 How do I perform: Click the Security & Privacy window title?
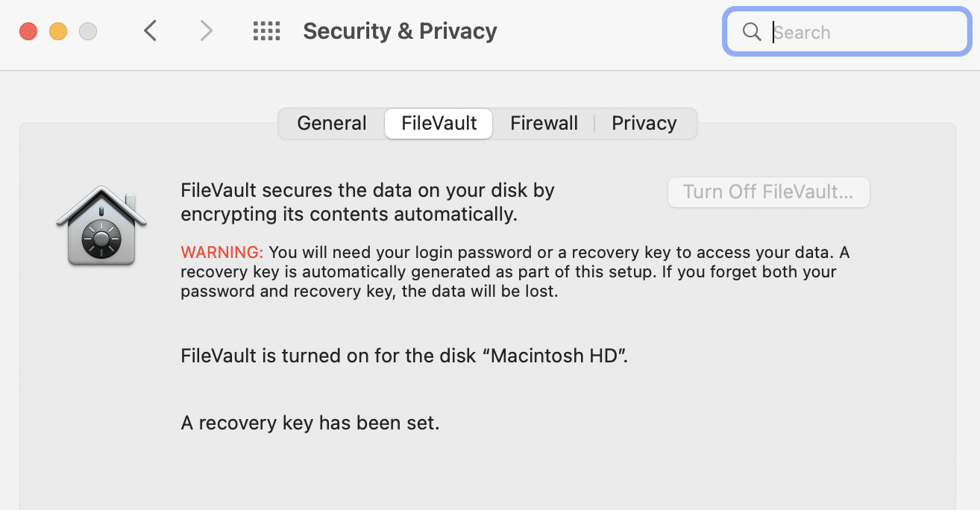pyautogui.click(x=400, y=31)
